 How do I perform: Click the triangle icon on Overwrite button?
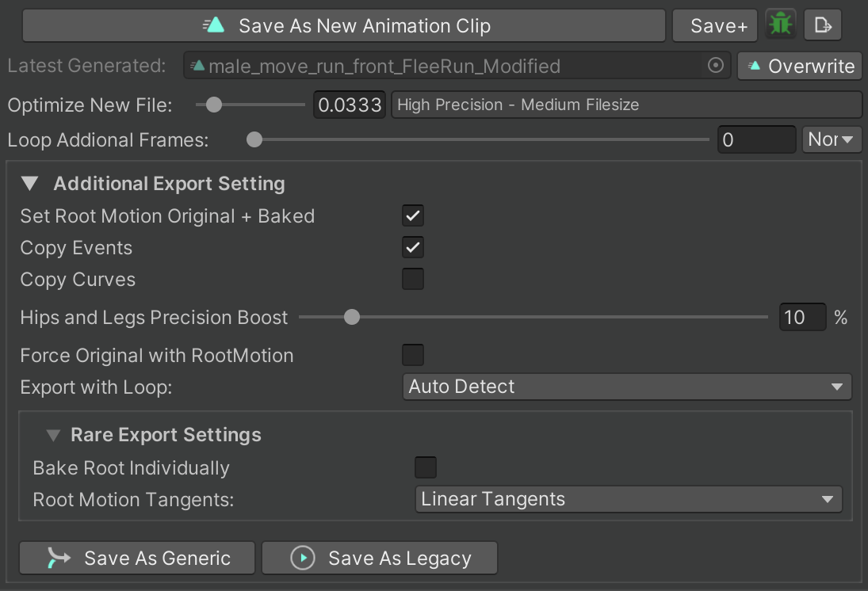(x=754, y=66)
